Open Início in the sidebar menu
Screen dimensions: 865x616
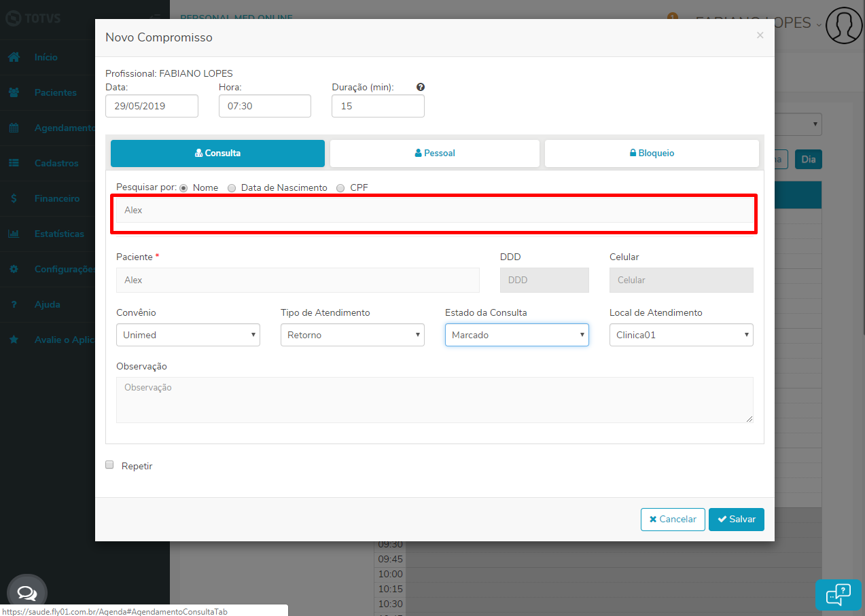46,57
